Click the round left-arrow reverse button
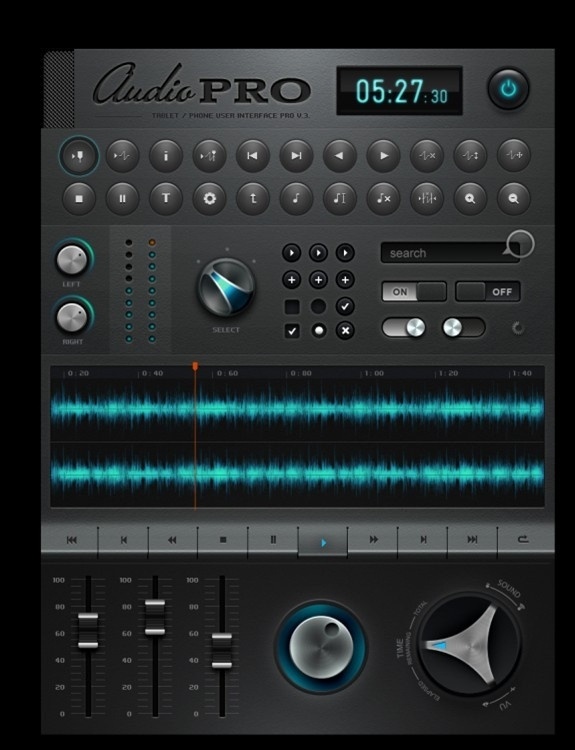The image size is (575, 750). pyautogui.click(x=340, y=156)
